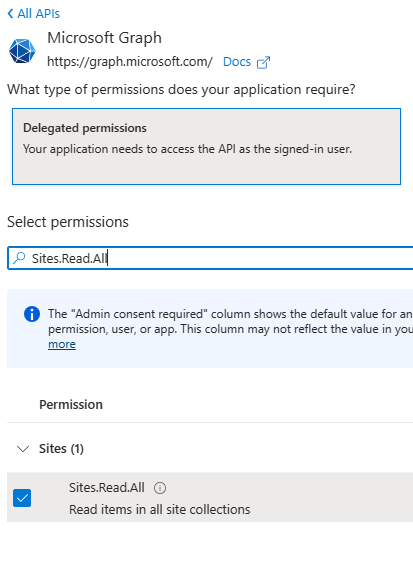Select the Sites.Read.All permission name

coord(107,487)
